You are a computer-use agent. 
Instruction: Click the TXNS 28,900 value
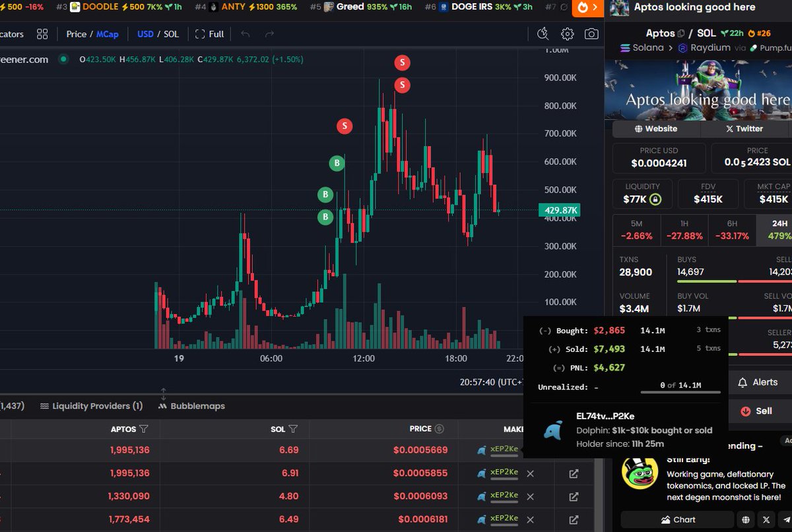(636, 272)
